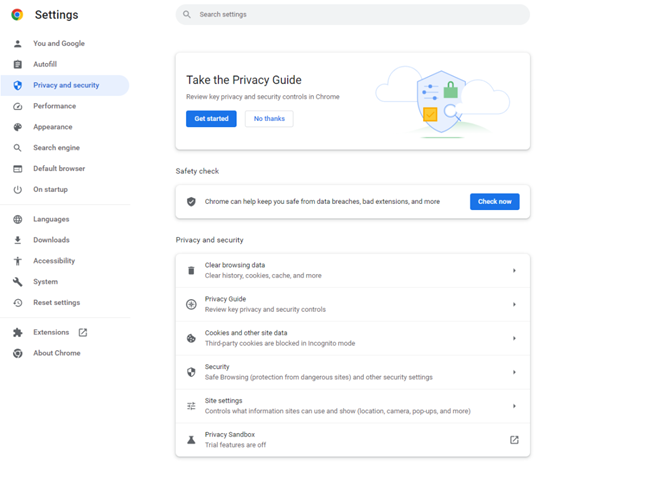
Task: Open Clear browsing data row
Action: pos(353,270)
